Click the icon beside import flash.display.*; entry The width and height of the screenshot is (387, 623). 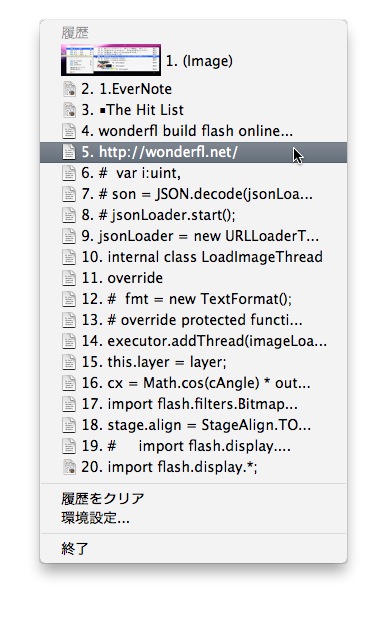pos(69,467)
